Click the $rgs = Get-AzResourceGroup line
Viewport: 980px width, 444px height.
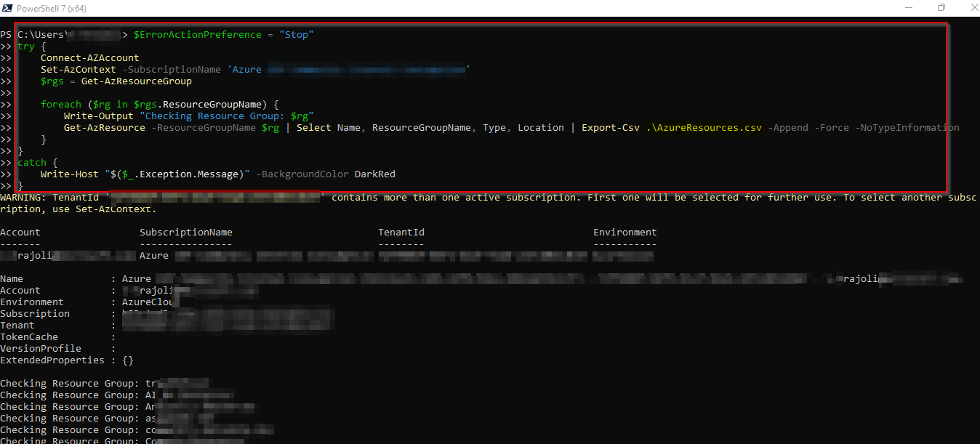click(116, 81)
